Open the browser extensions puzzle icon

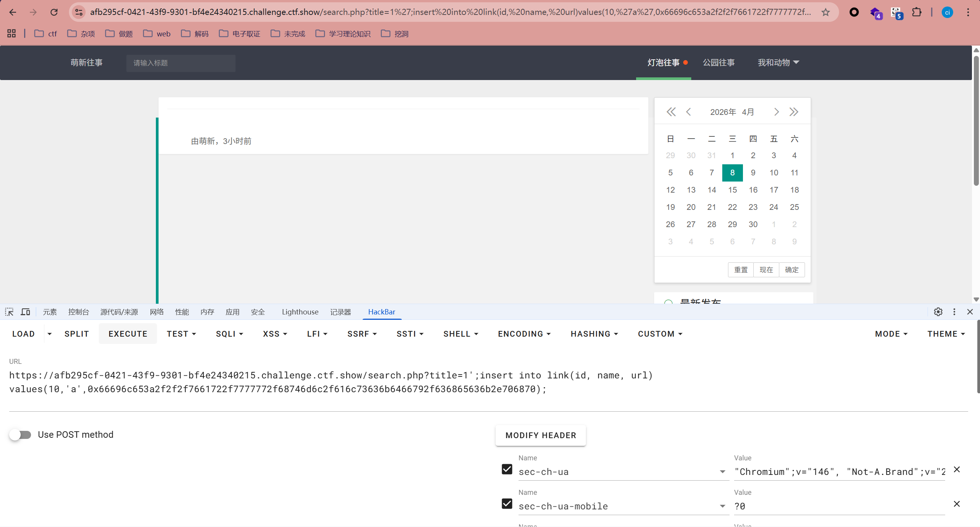(x=916, y=12)
